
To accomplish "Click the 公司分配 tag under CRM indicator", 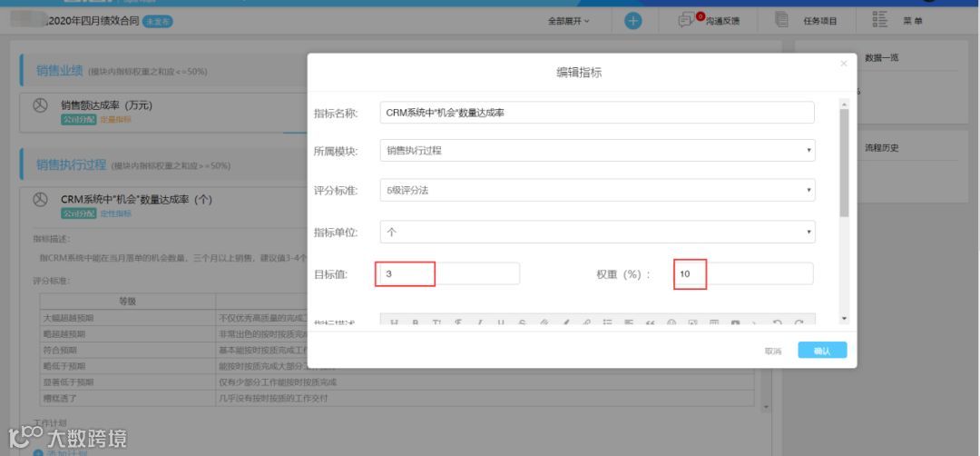I will point(78,213).
